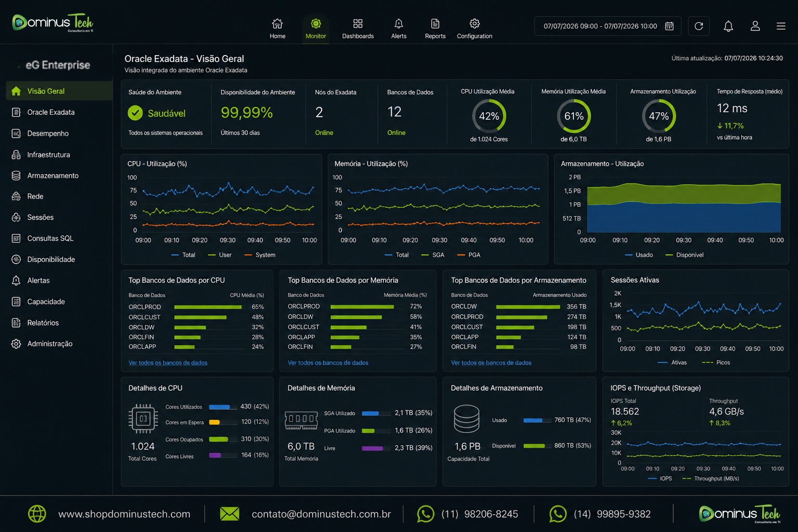Go to the Reports tab
Image resolution: width=798 pixels, height=532 pixels.
pyautogui.click(x=435, y=29)
